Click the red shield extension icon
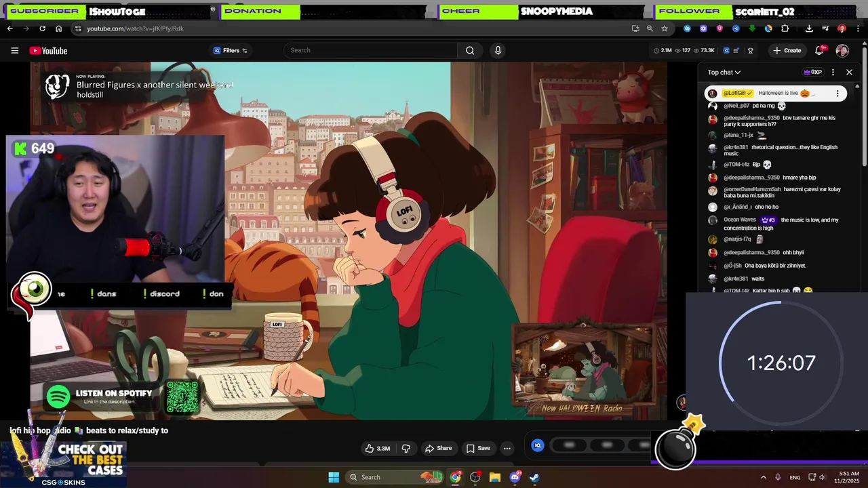The image size is (868, 488). [x=719, y=28]
